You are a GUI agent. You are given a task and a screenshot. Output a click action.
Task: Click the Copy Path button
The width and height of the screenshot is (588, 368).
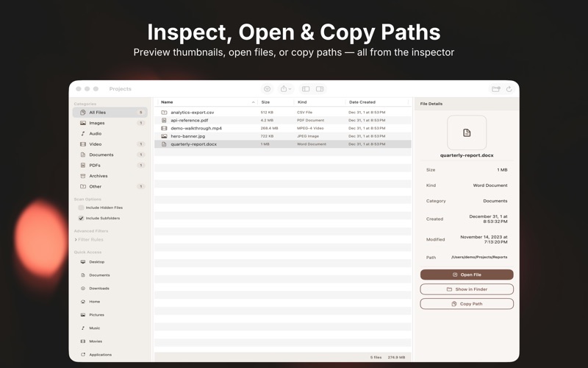click(467, 304)
